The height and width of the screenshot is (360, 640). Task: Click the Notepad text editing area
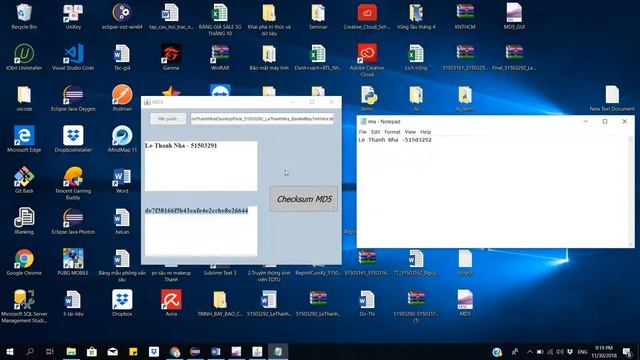(x=493, y=191)
